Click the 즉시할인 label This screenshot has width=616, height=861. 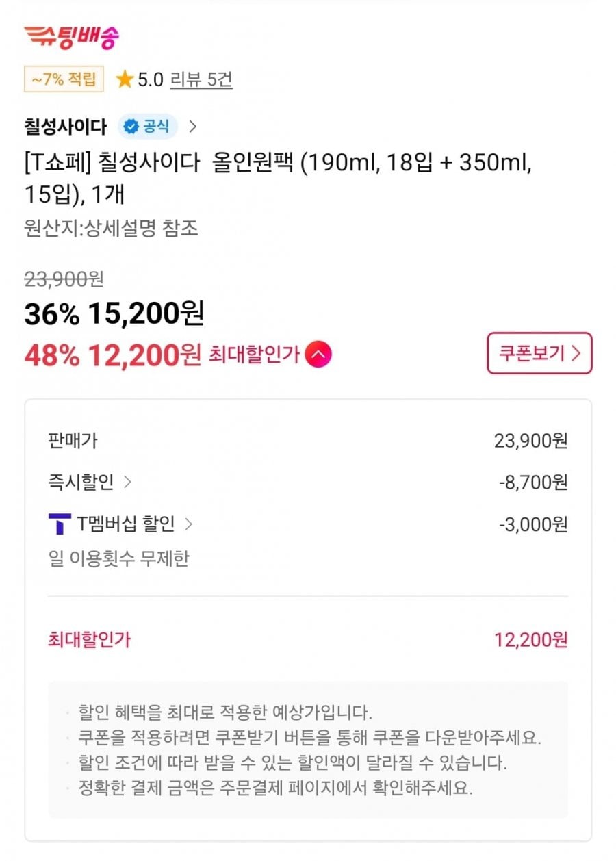tap(81, 483)
